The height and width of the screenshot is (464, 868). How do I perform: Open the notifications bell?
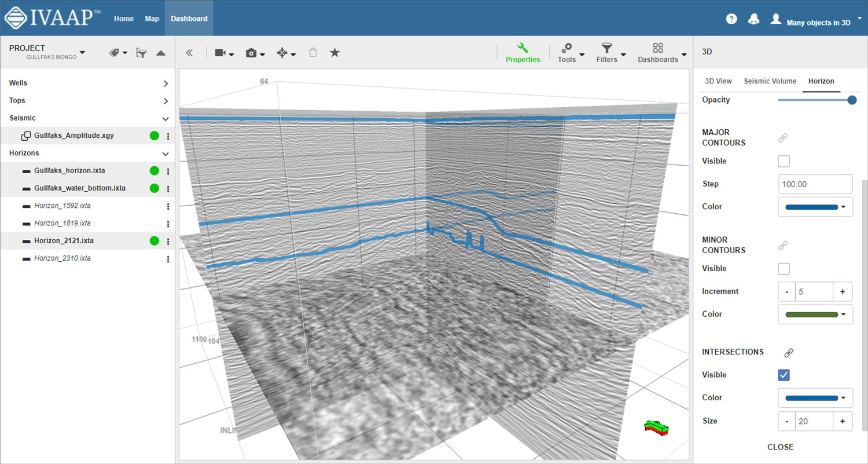[x=753, y=19]
